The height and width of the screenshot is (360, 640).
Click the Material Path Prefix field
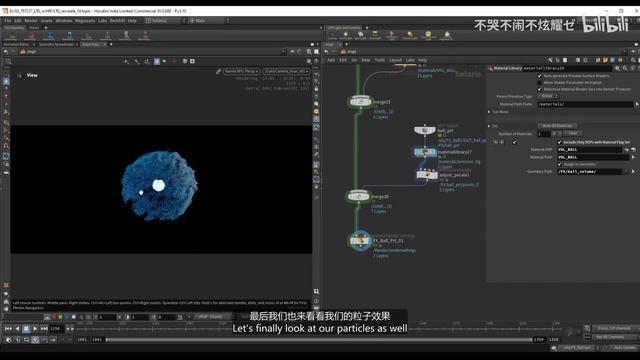tap(585, 104)
